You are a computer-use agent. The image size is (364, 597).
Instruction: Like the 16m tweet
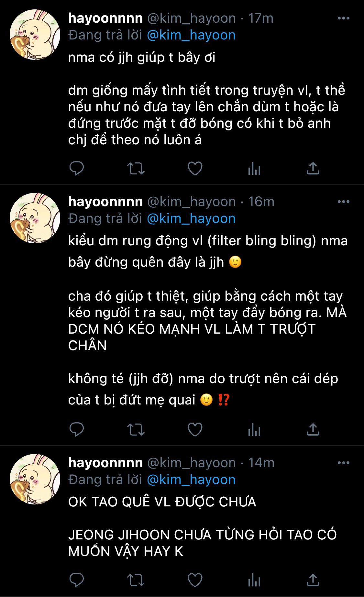click(195, 430)
